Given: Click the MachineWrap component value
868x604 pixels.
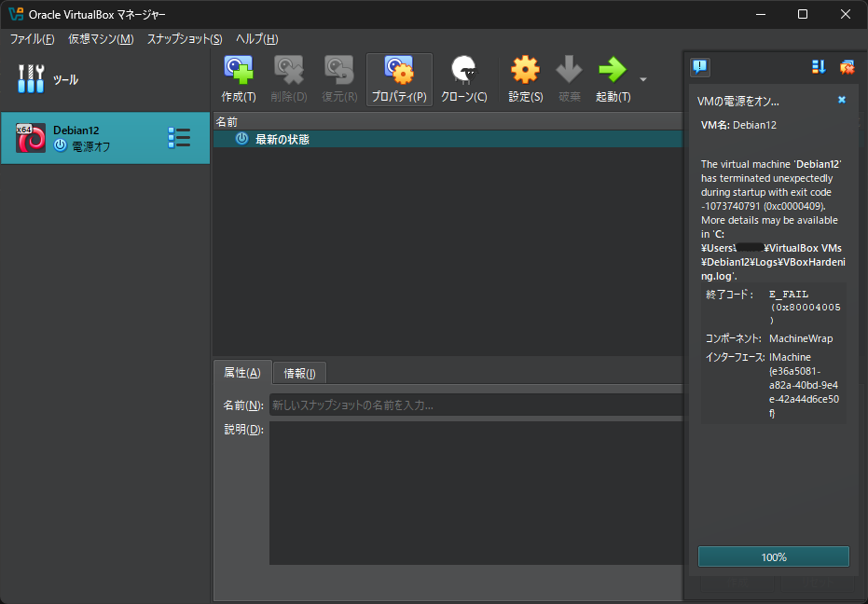Looking at the screenshot, I should coord(801,338).
